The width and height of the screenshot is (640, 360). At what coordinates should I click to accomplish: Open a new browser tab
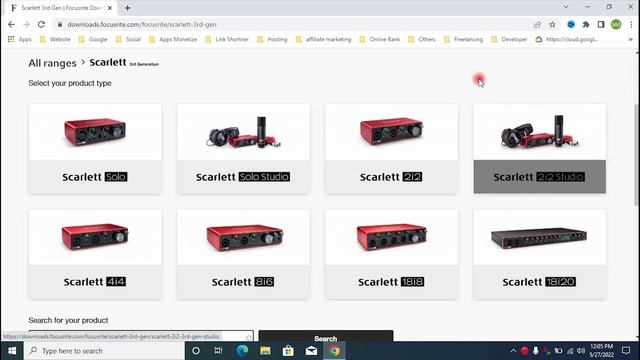(x=127, y=8)
